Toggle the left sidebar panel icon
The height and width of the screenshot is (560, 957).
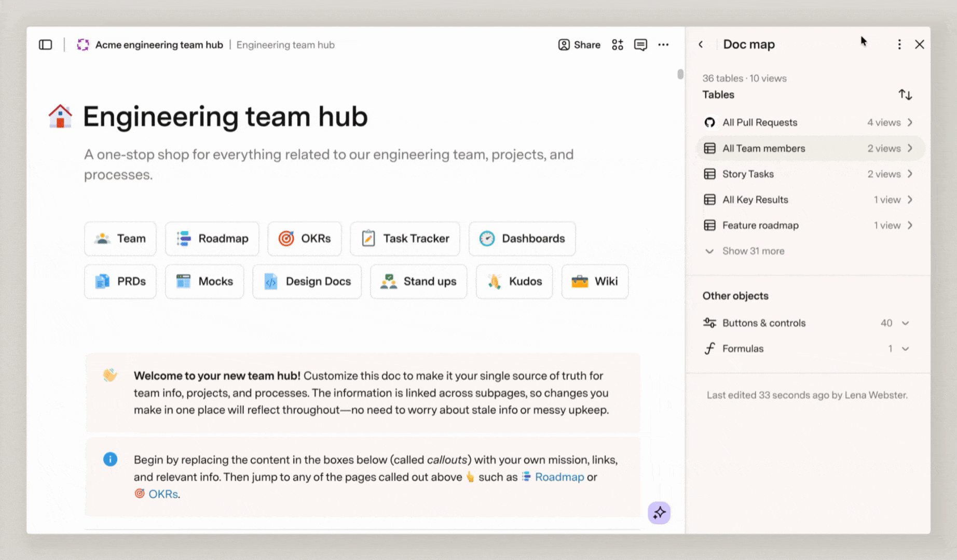(x=46, y=45)
